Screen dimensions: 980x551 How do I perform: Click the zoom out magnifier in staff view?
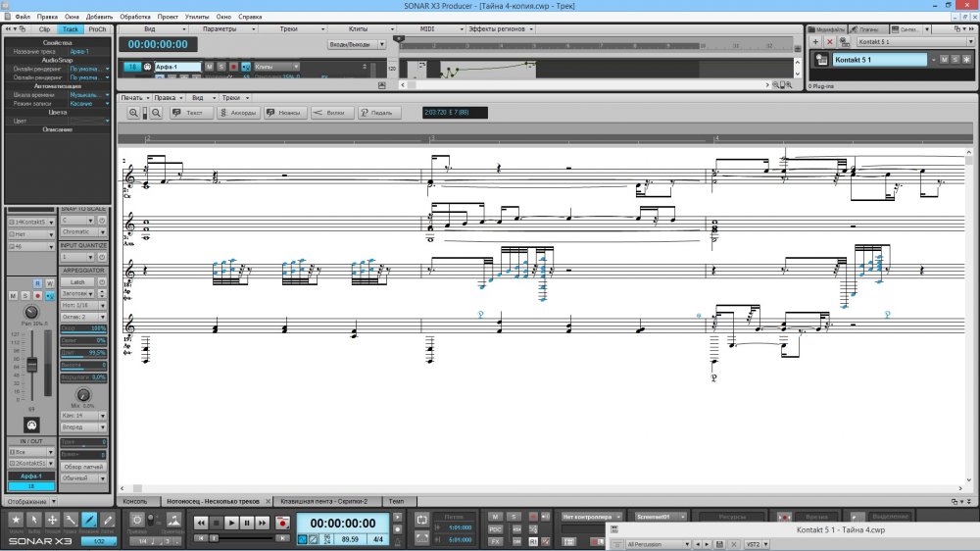156,113
